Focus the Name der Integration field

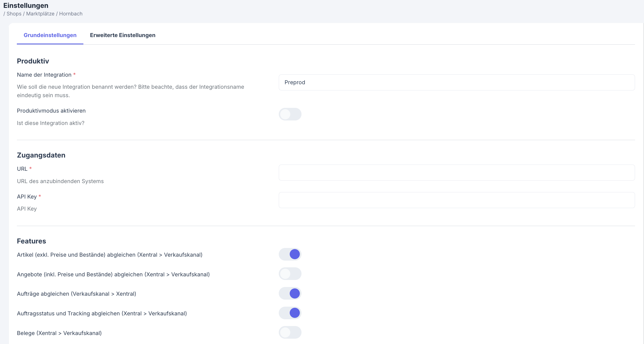pyautogui.click(x=456, y=82)
